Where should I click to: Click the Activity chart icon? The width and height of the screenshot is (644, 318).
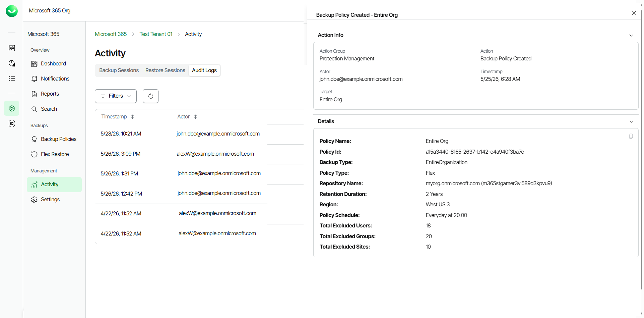click(34, 184)
